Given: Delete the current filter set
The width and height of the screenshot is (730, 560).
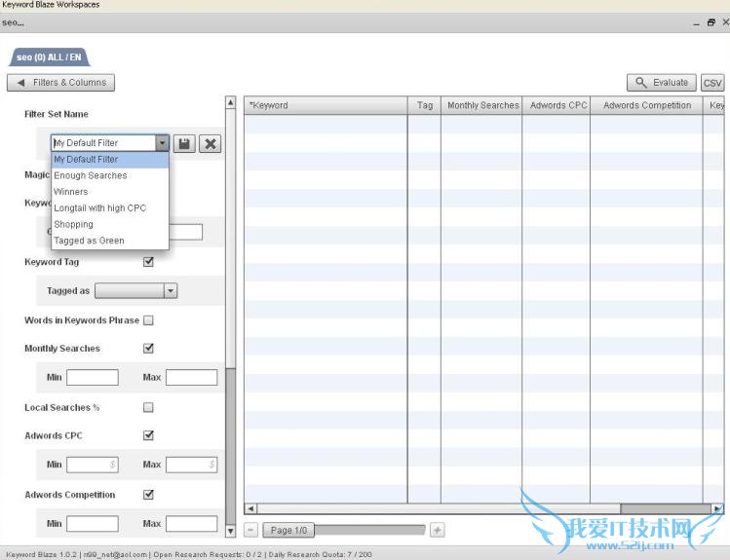Looking at the screenshot, I should [210, 143].
